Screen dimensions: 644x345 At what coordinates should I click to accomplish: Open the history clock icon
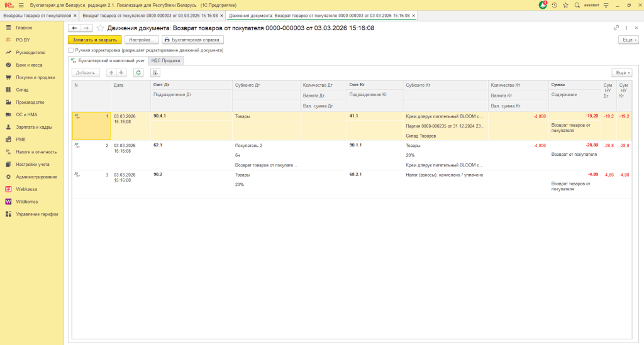click(x=555, y=5)
